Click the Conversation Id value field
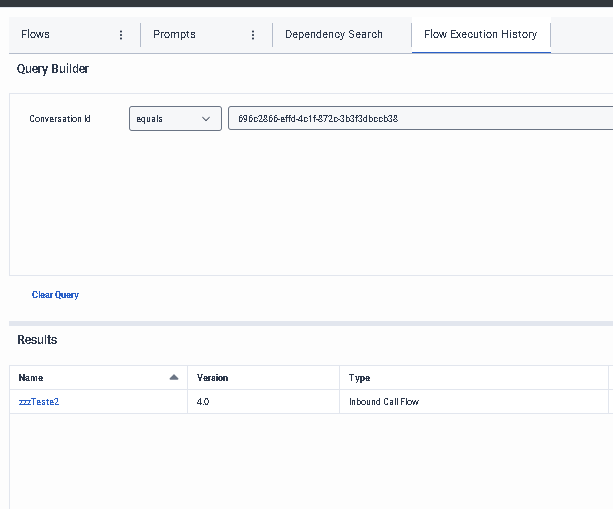613x509 pixels. [420, 119]
